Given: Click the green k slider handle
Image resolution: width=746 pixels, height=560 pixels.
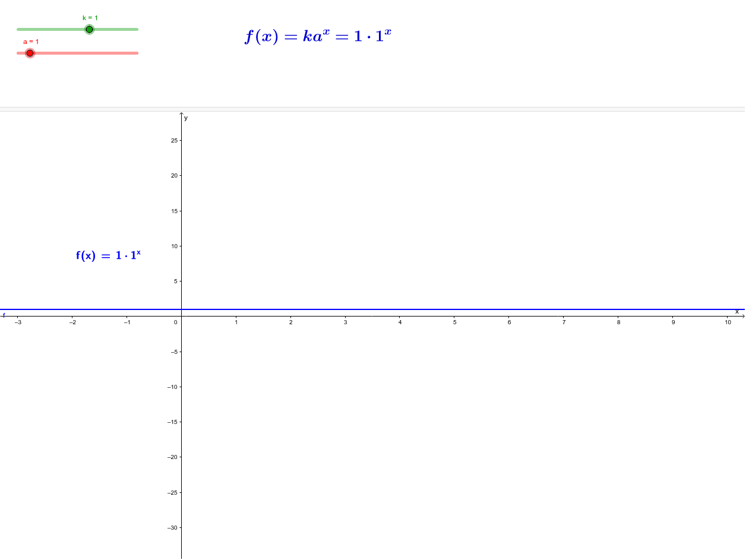Looking at the screenshot, I should tap(89, 29).
